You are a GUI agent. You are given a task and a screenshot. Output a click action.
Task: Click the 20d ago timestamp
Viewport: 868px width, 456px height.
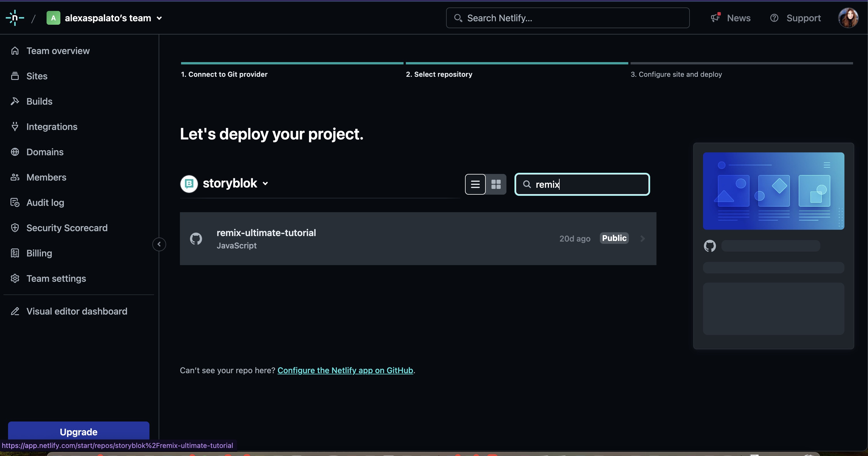(x=575, y=239)
